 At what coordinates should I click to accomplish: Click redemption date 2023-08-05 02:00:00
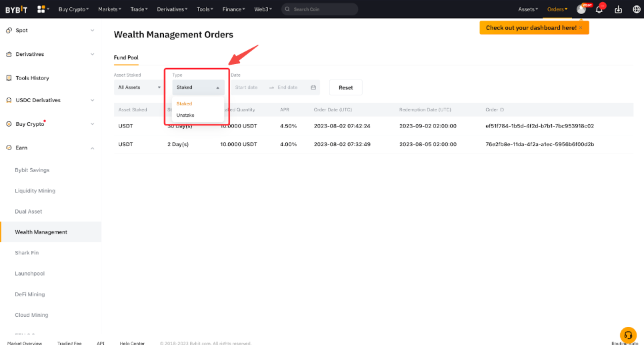click(427, 144)
